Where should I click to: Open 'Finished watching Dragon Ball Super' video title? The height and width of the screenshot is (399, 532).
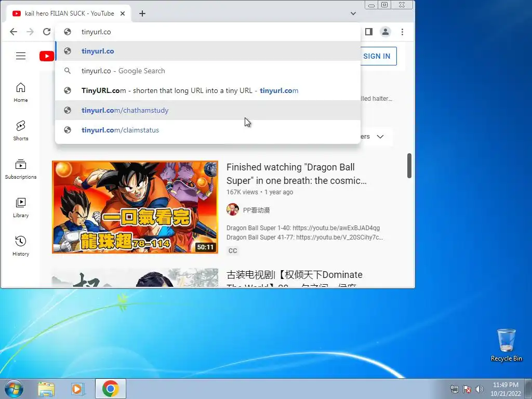point(297,174)
